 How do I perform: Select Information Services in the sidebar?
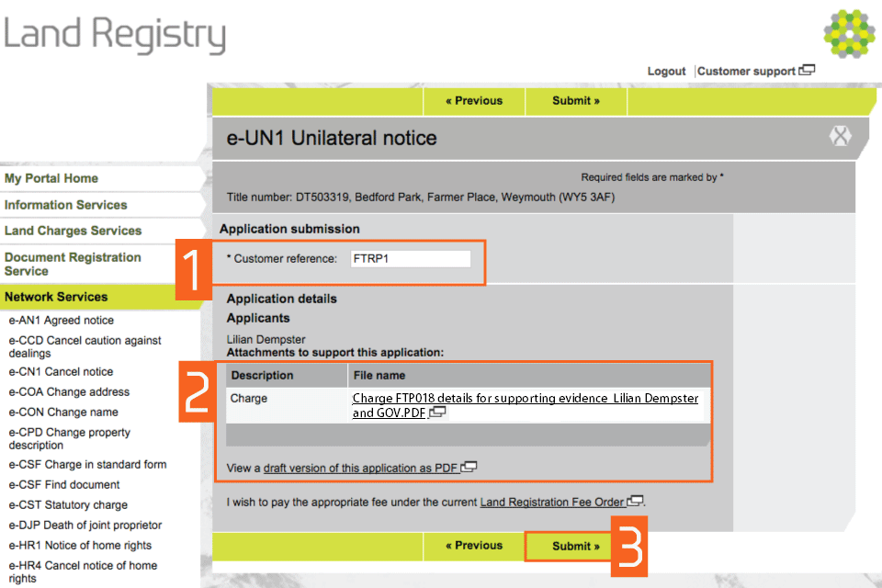(65, 205)
